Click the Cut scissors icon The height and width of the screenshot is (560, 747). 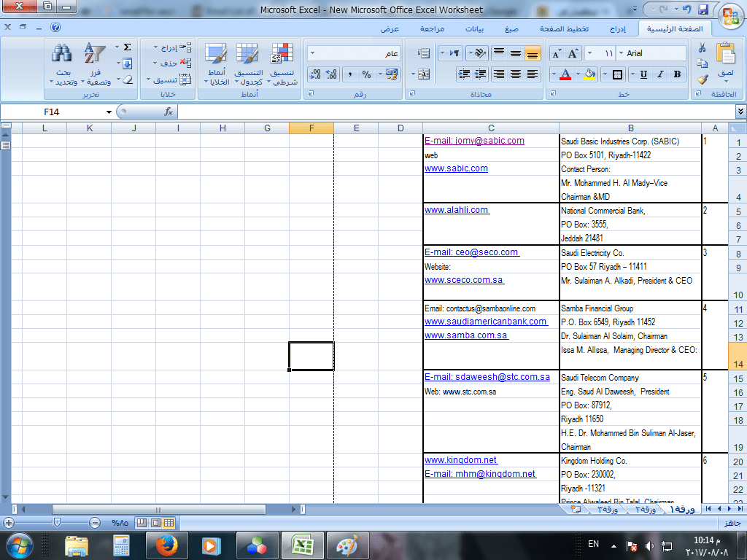click(702, 48)
